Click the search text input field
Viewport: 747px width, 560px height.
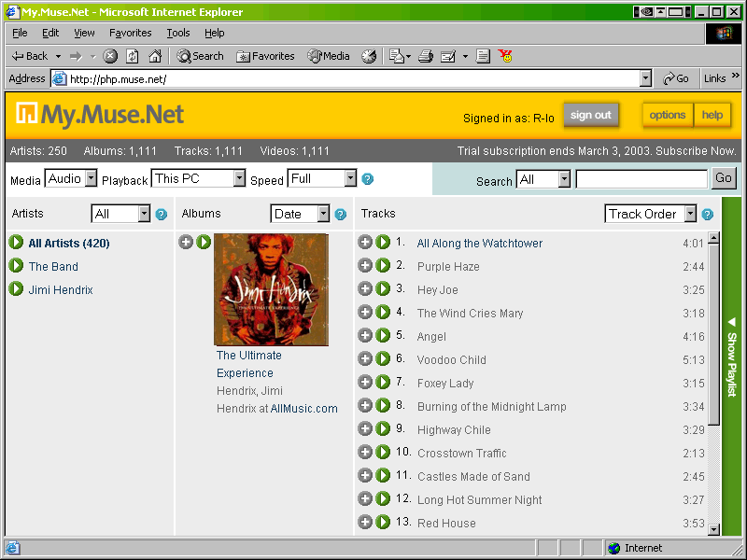[x=641, y=179]
